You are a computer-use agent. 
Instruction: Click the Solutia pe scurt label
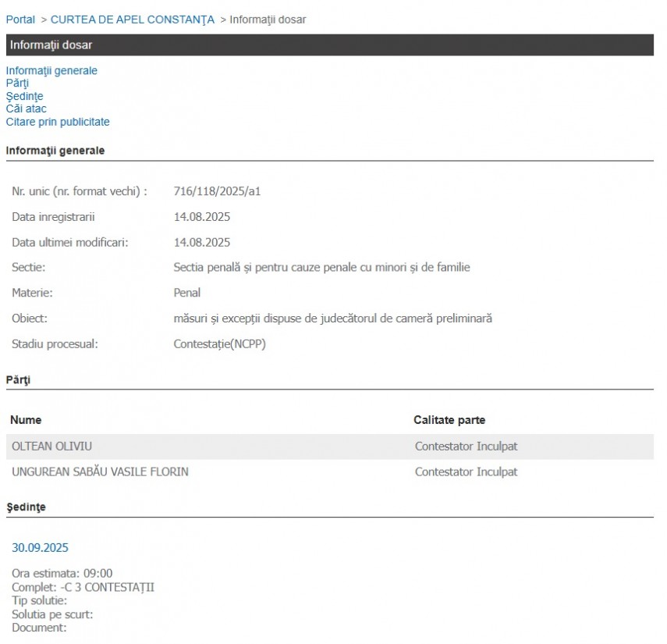(52, 614)
